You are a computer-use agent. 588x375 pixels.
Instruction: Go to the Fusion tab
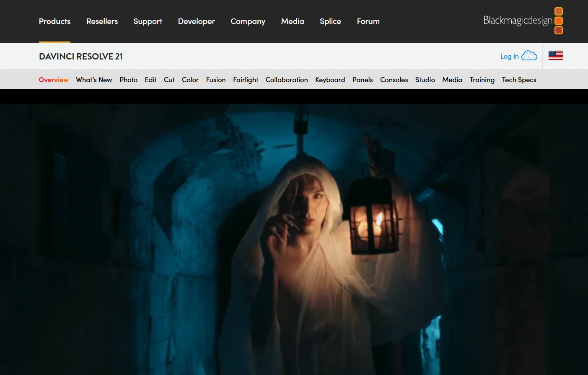tap(216, 80)
